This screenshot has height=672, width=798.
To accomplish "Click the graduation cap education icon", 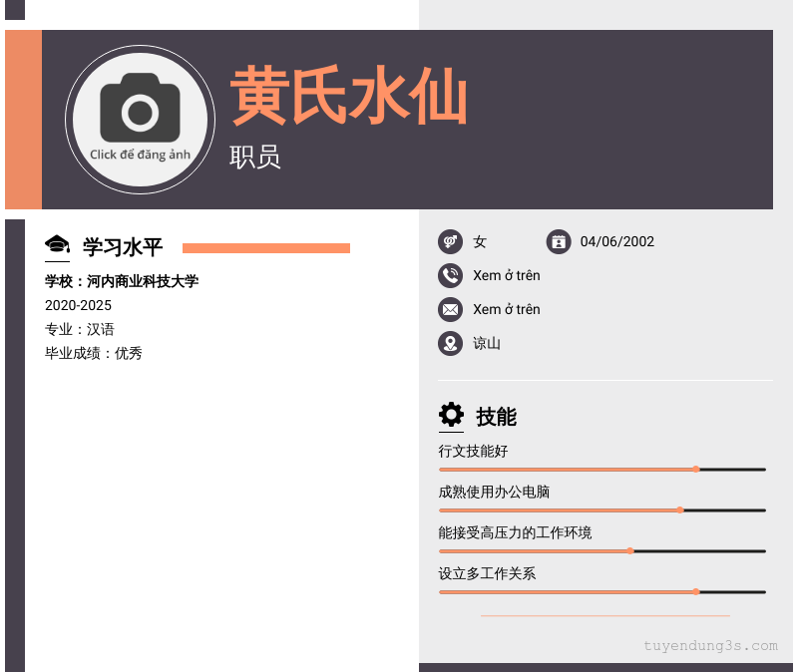I will [57, 245].
